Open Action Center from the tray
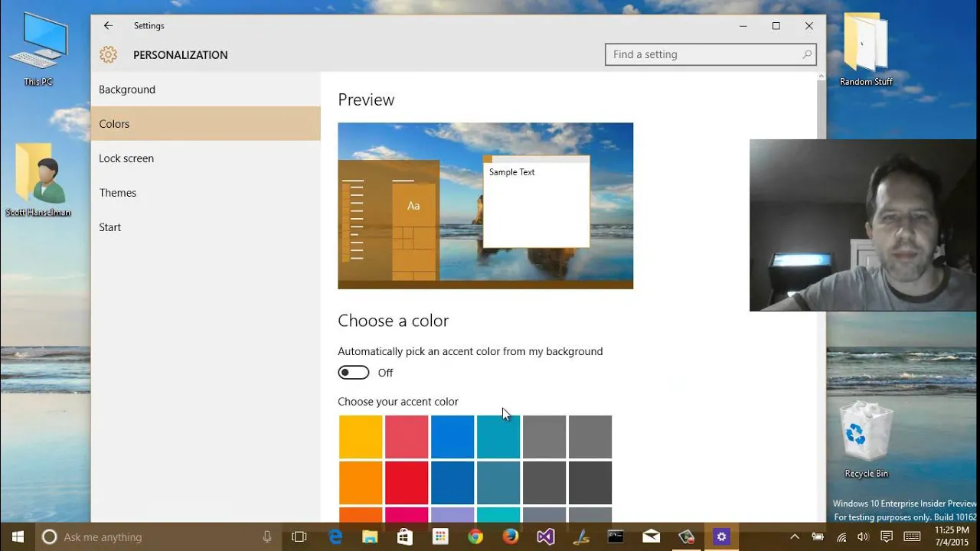The width and height of the screenshot is (980, 551). click(887, 537)
